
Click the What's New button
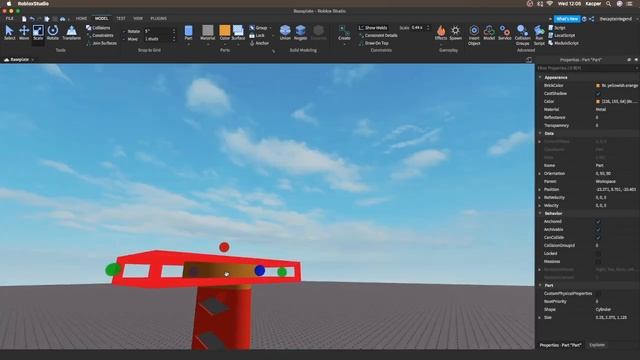point(567,19)
